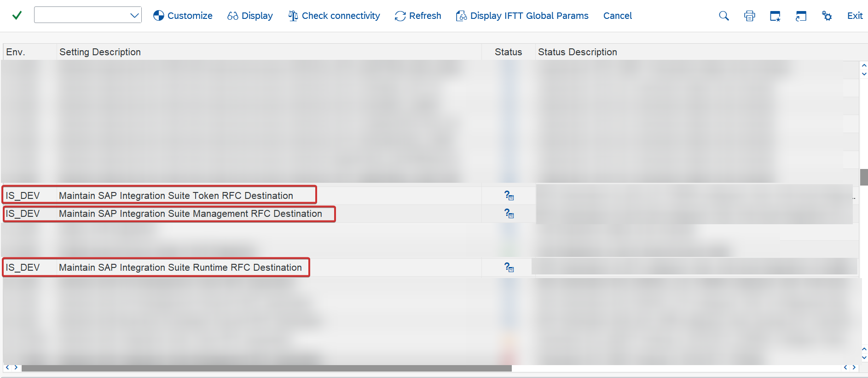Open the settings gear icon in the toolbar
This screenshot has width=868, height=378.
pyautogui.click(x=827, y=16)
